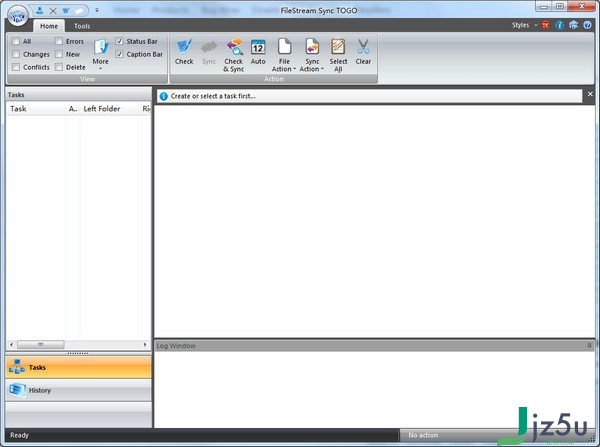Open the round Sync application menu button
This screenshot has height=447, width=600.
point(18,16)
